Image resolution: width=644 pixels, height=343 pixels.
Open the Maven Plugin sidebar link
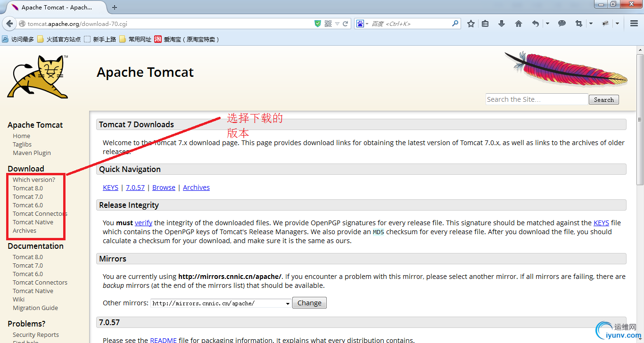32,153
